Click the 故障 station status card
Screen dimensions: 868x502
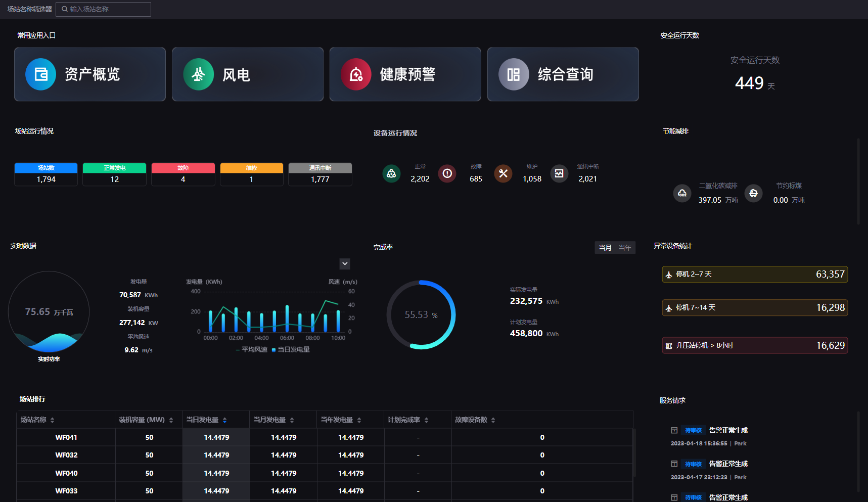(183, 174)
